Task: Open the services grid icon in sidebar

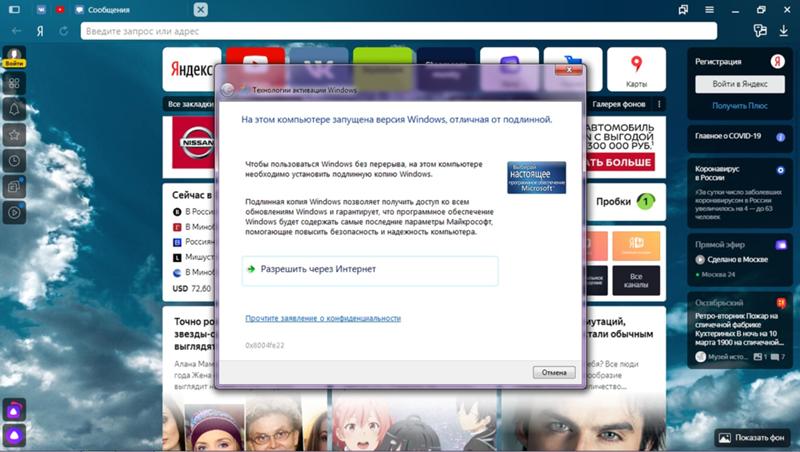Action: tap(14, 83)
